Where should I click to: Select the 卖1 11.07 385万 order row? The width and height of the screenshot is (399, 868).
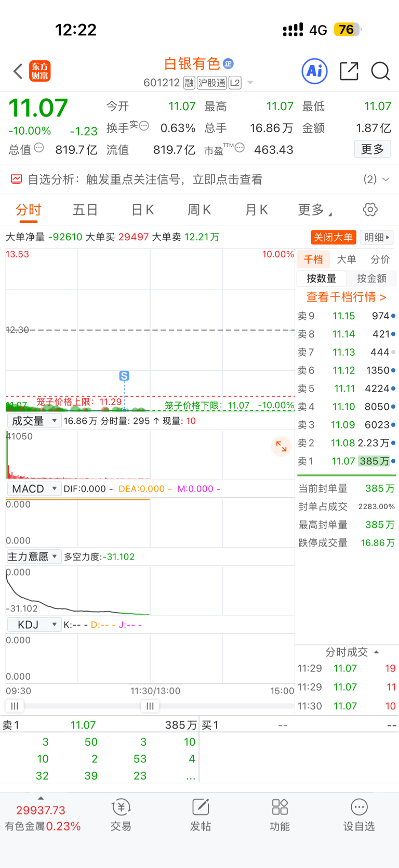tap(347, 461)
